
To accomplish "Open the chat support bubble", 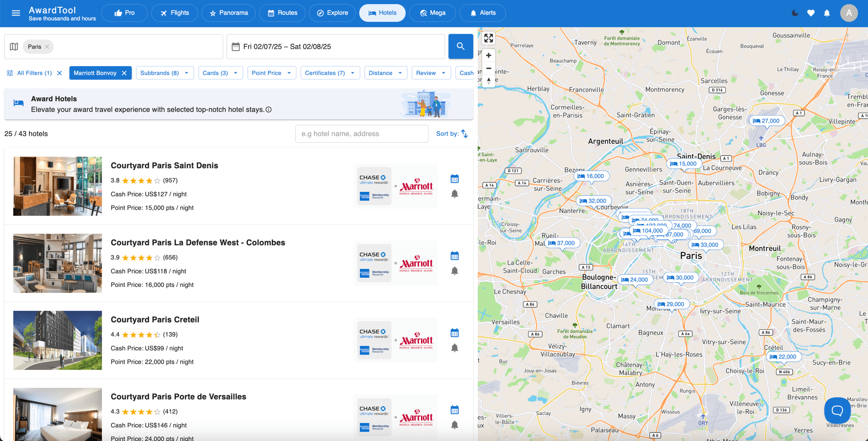I will 837,410.
